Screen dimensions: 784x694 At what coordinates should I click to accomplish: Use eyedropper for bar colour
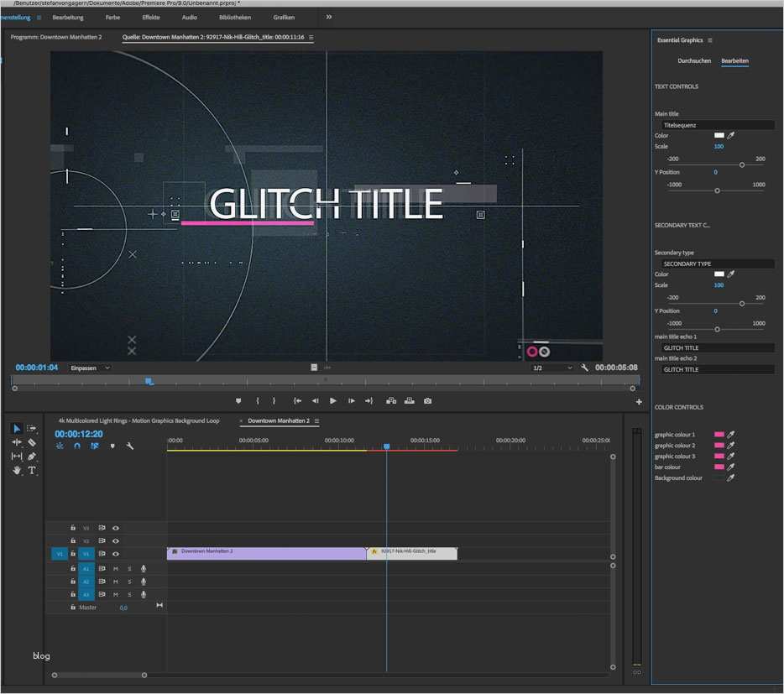point(731,467)
